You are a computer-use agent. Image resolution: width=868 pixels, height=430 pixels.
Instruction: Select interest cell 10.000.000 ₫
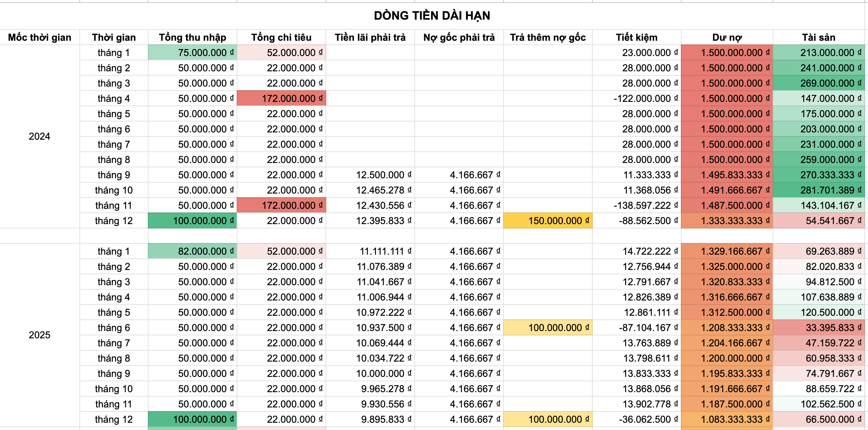tap(370, 374)
